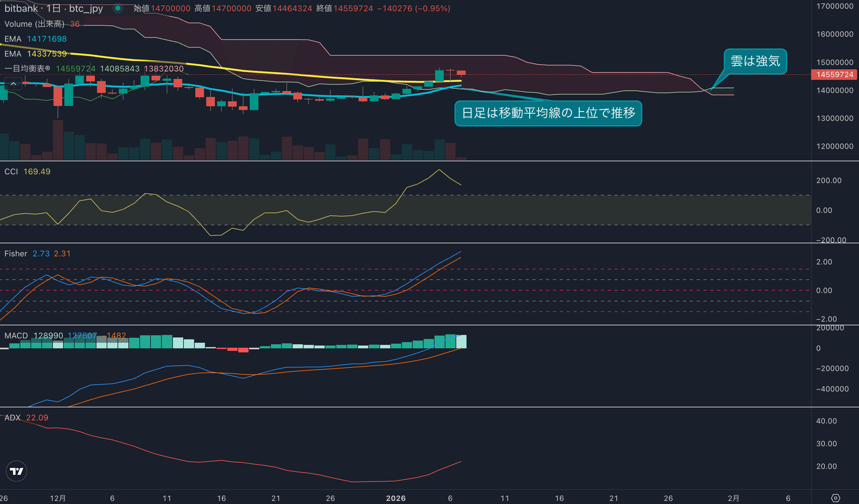
Task: Select the yellow EMA 14337539 legend
Action: click(x=35, y=54)
